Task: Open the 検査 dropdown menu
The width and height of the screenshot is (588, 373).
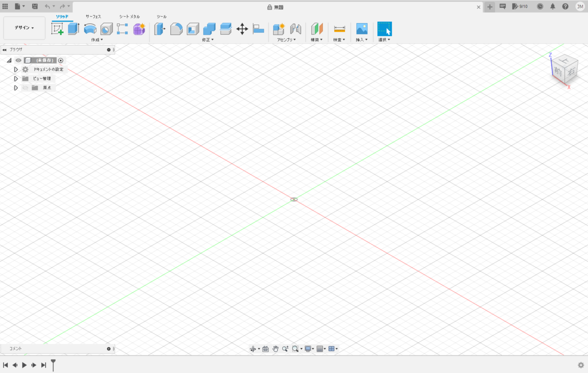Action: (x=339, y=40)
